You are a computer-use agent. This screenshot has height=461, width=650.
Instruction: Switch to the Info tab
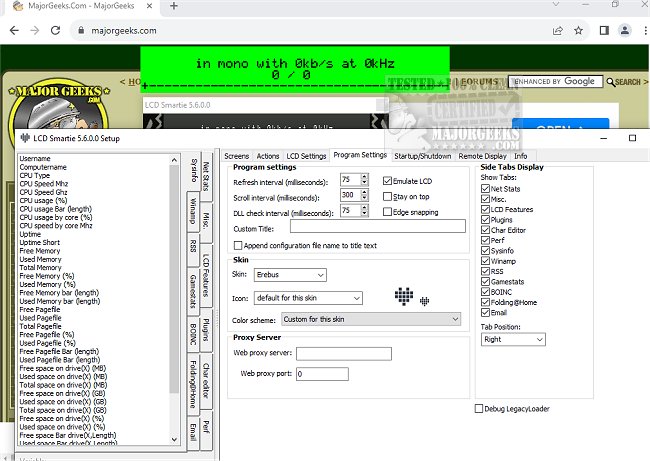[x=521, y=156]
